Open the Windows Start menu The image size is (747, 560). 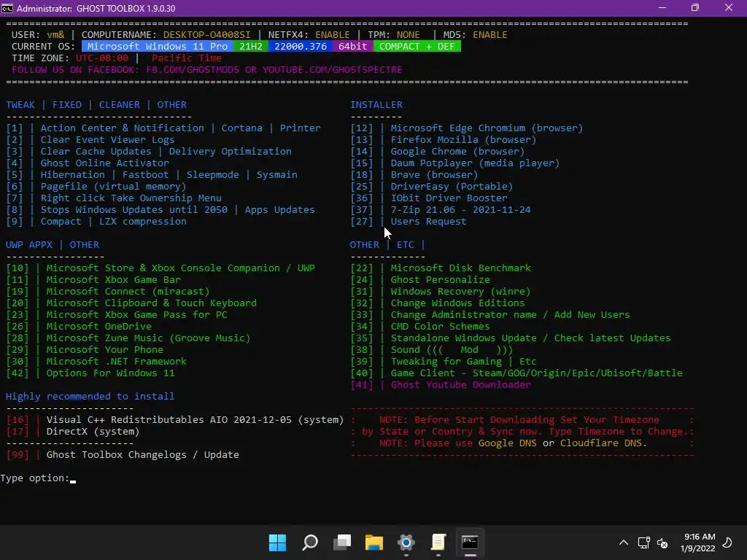coord(277,542)
